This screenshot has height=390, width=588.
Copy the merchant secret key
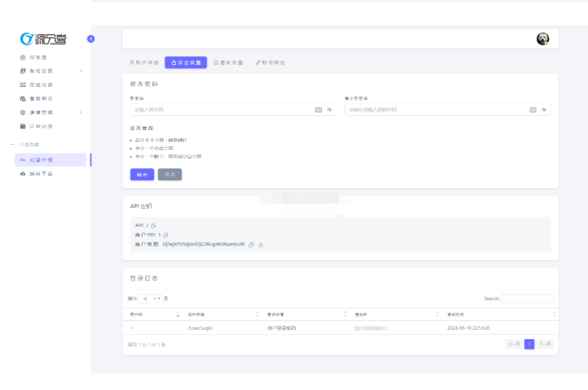(x=251, y=244)
